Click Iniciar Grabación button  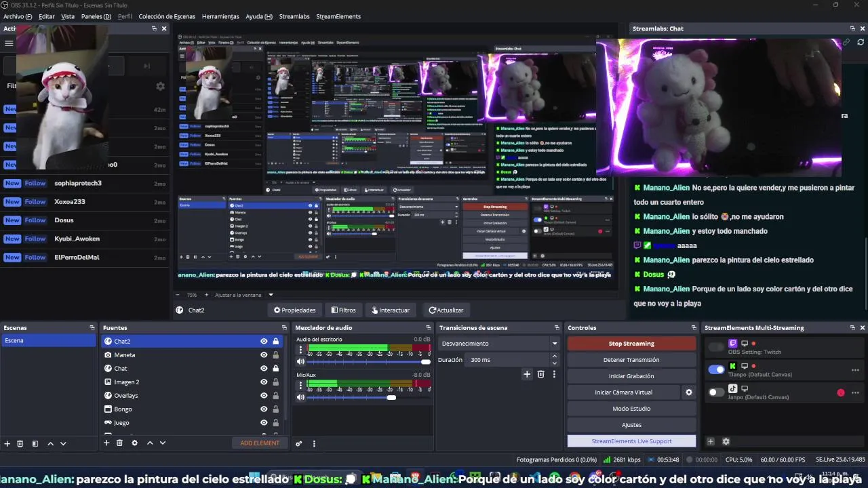click(x=631, y=376)
